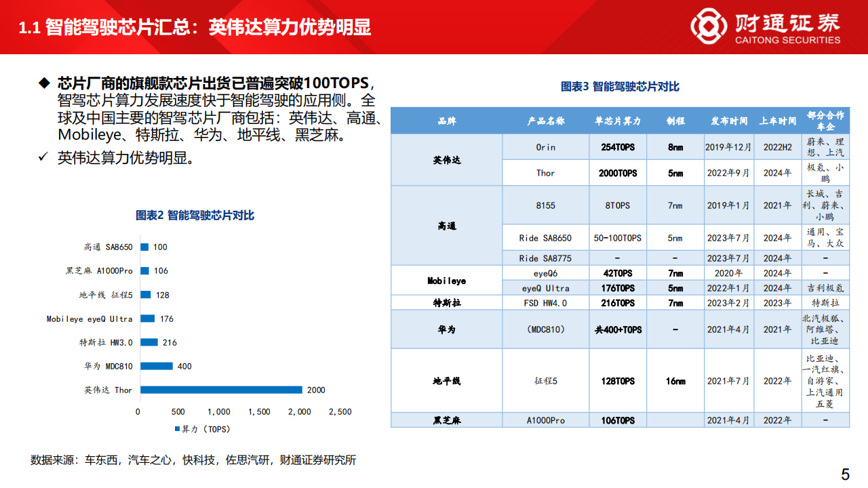
Task: Click the 华为 MDC810 bar in chart
Action: pyautogui.click(x=157, y=366)
